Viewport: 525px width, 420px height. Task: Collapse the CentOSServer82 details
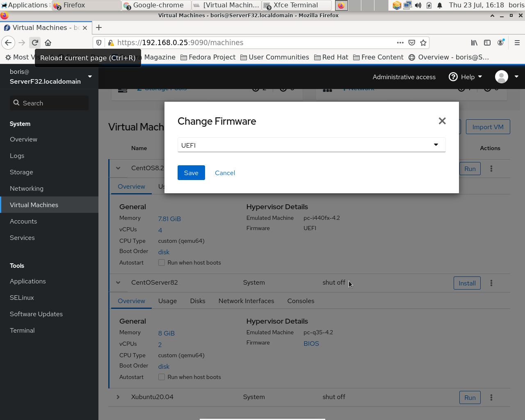coord(118,283)
